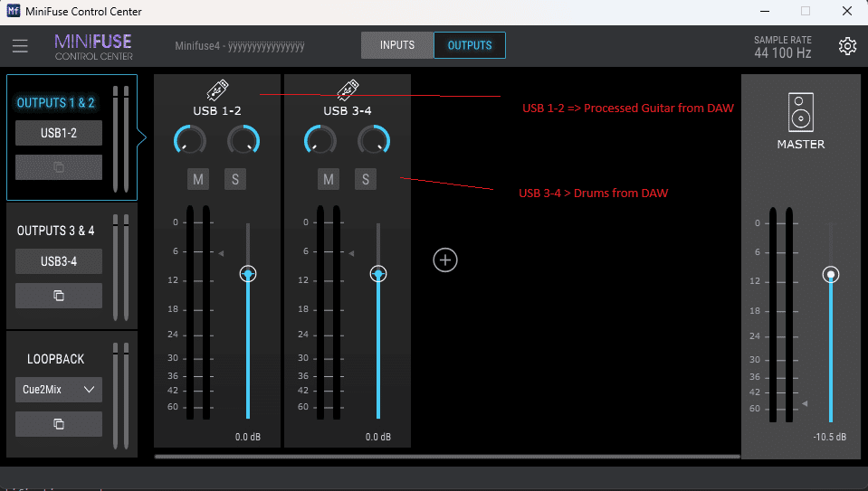Click the sample rate 44 100 Hz value
Image resolution: width=868 pixels, height=491 pixels.
(783, 53)
